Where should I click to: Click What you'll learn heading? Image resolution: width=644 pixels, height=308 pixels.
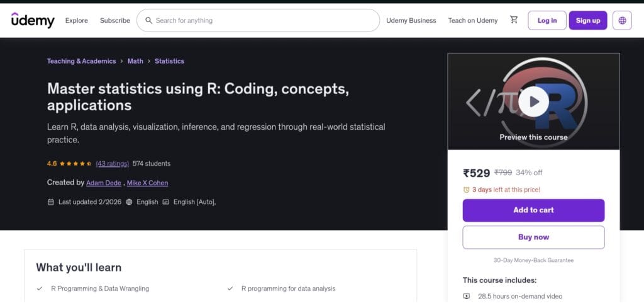pos(79,268)
